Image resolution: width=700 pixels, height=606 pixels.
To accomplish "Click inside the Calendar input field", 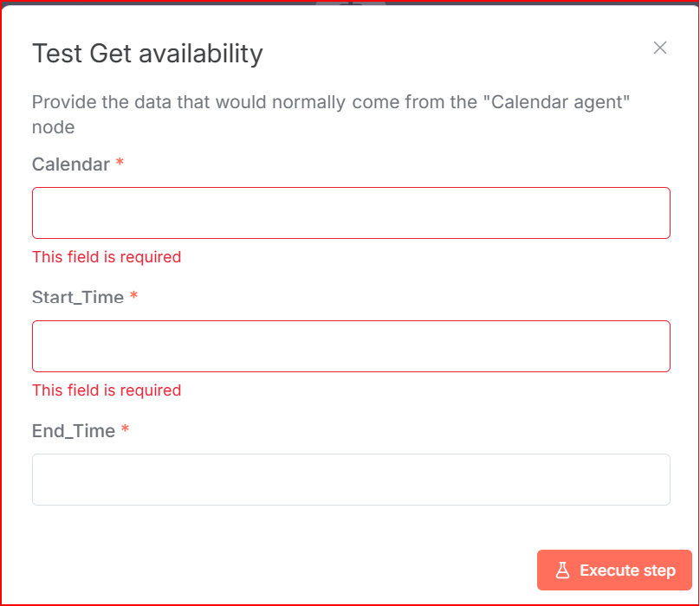I will coord(351,212).
